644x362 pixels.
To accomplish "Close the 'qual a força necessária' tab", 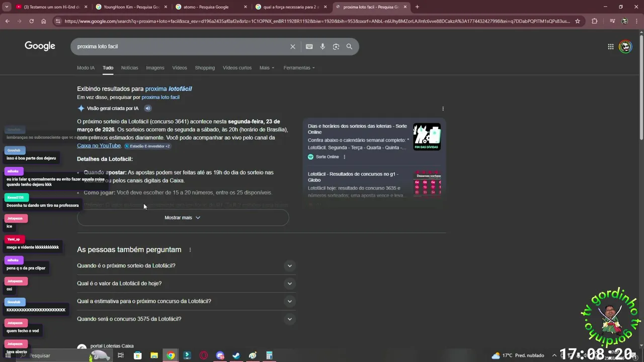I will coord(326,7).
